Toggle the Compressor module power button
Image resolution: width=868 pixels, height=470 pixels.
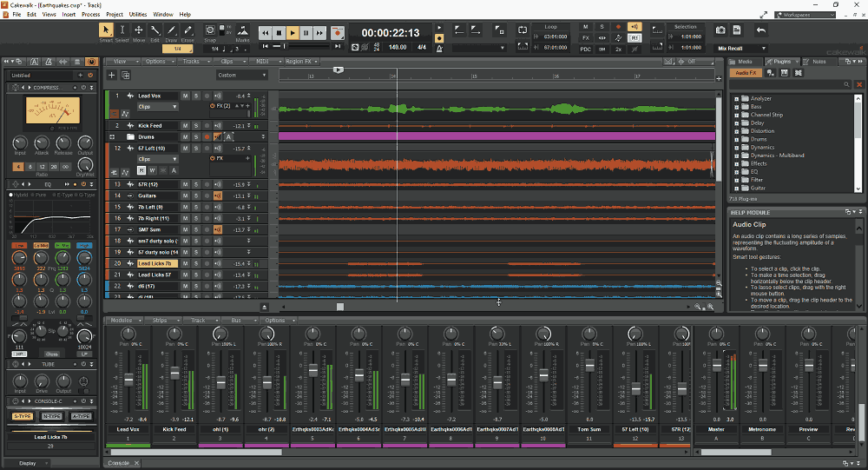[x=83, y=88]
